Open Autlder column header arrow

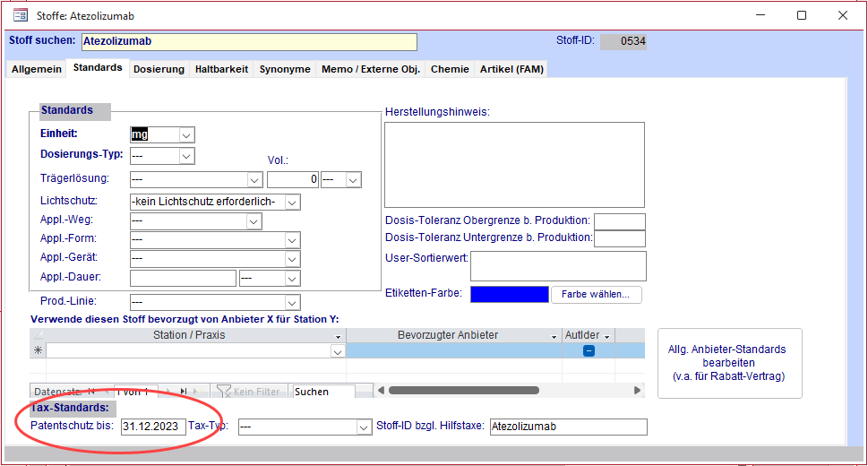pyautogui.click(x=606, y=336)
